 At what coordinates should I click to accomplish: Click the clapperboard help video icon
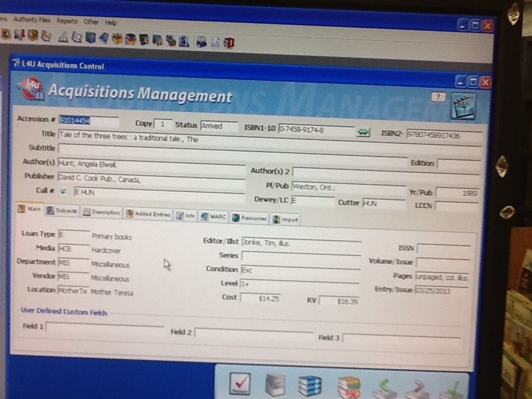tap(463, 105)
